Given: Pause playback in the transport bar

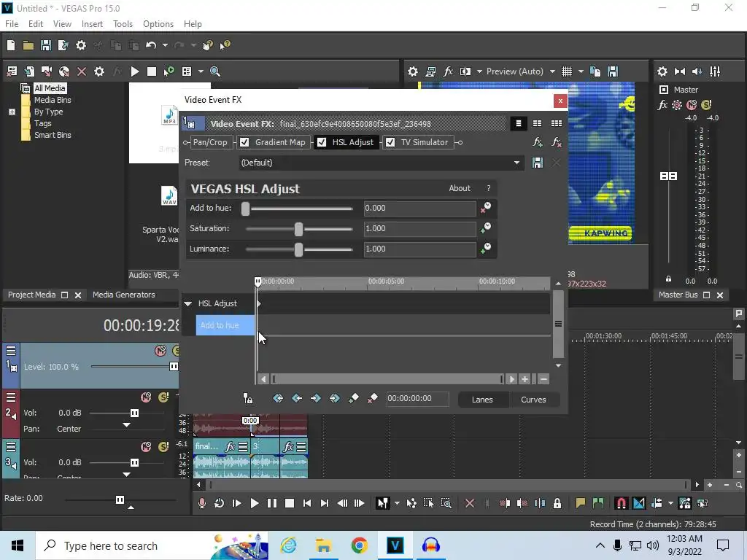Looking at the screenshot, I should [271, 503].
